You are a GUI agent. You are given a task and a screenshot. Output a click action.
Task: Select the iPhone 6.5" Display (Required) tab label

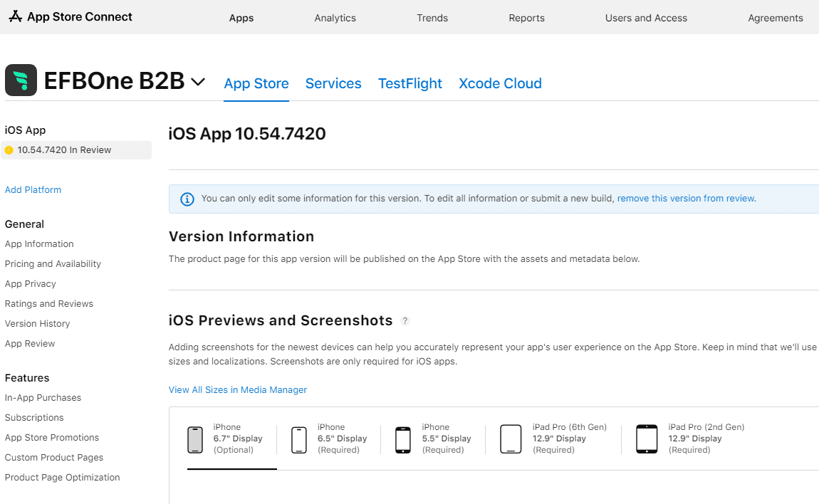[x=342, y=439]
